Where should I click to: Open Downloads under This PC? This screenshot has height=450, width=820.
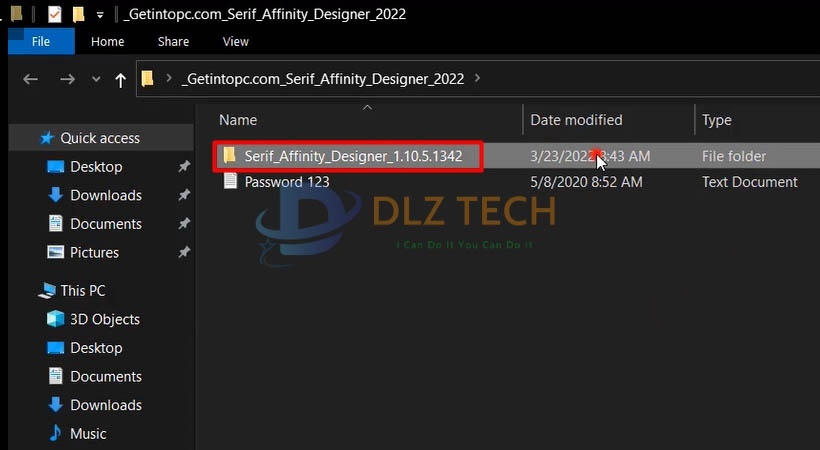tap(106, 406)
